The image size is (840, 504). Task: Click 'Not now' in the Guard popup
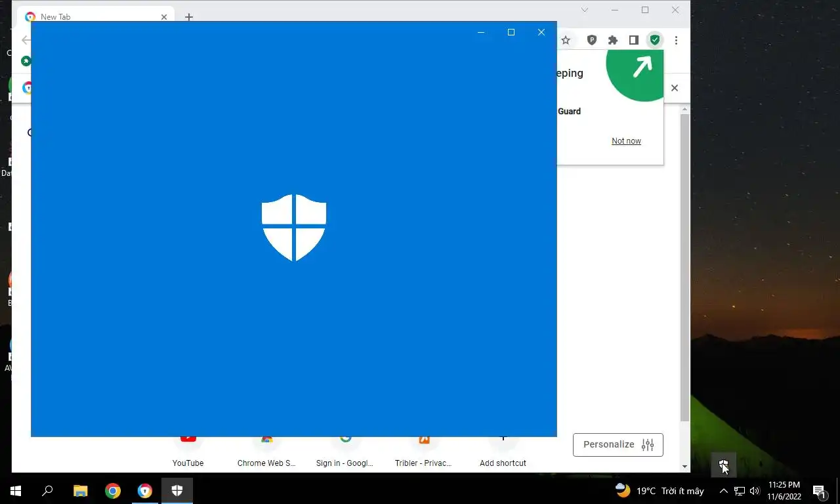[x=626, y=141]
